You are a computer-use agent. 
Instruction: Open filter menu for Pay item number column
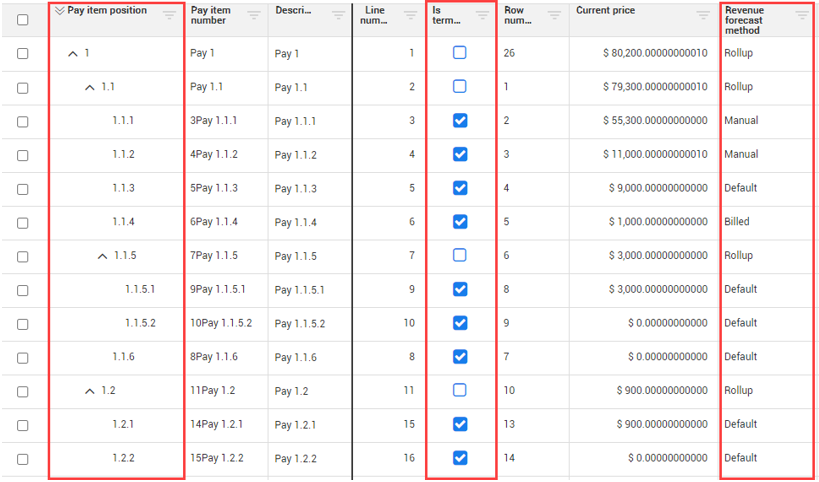[x=254, y=15]
